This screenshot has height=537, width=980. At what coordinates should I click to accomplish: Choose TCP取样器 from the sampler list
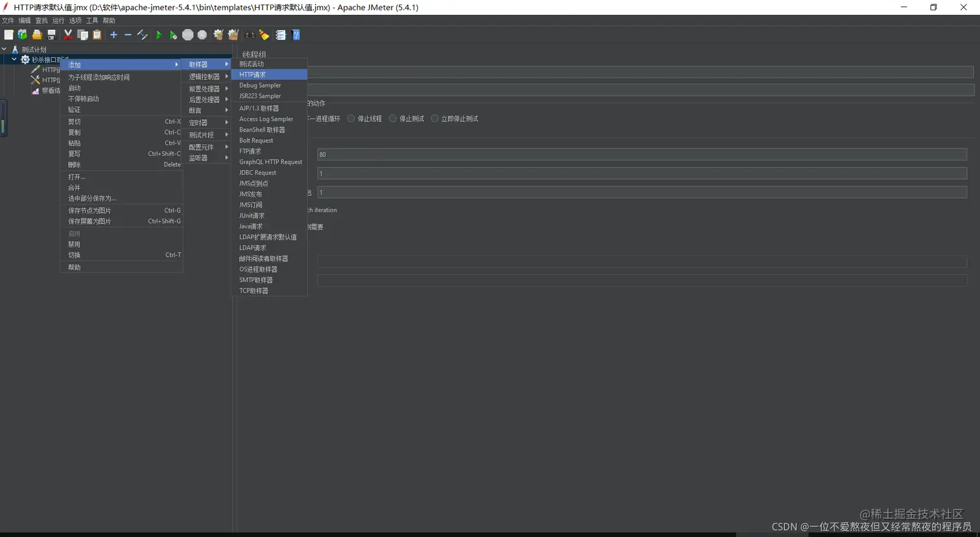269,291
